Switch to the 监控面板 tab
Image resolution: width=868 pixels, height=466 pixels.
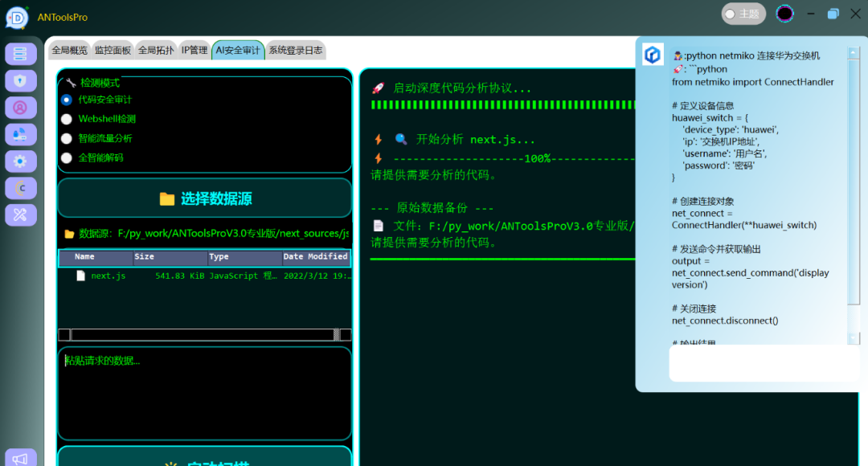coord(113,51)
